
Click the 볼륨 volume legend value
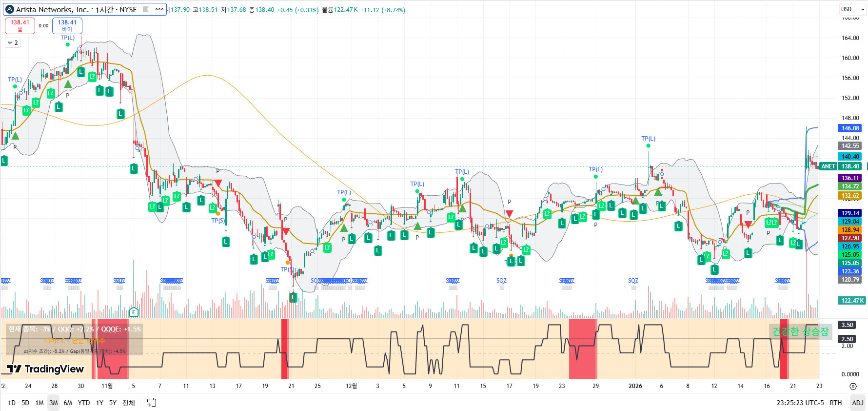click(345, 10)
